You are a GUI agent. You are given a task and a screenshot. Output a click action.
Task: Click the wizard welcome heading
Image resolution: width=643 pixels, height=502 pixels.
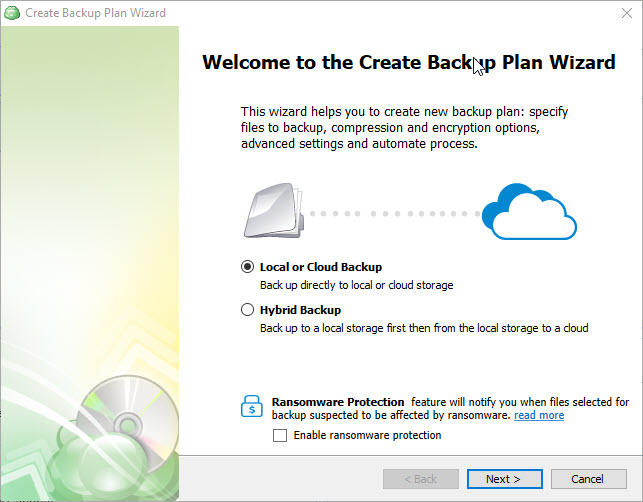[409, 63]
